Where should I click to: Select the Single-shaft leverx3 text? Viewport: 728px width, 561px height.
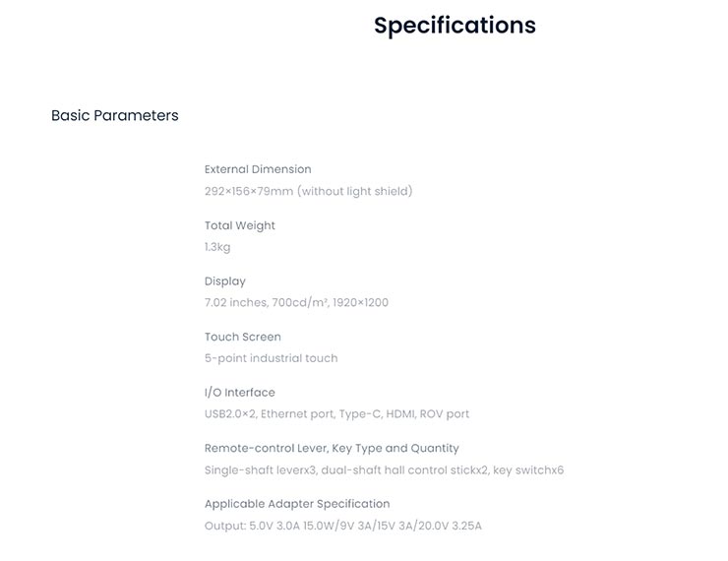260,470
